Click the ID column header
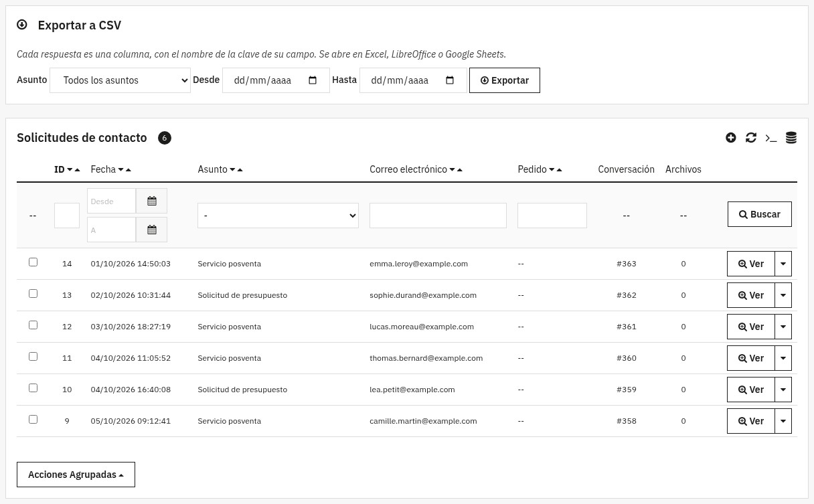The width and height of the screenshot is (814, 504). tap(59, 169)
